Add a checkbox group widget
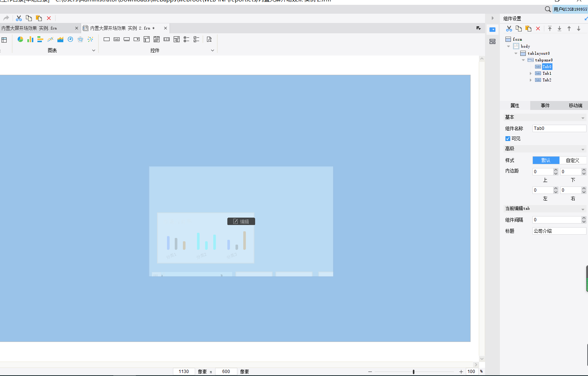The width and height of the screenshot is (588, 376). tap(197, 39)
